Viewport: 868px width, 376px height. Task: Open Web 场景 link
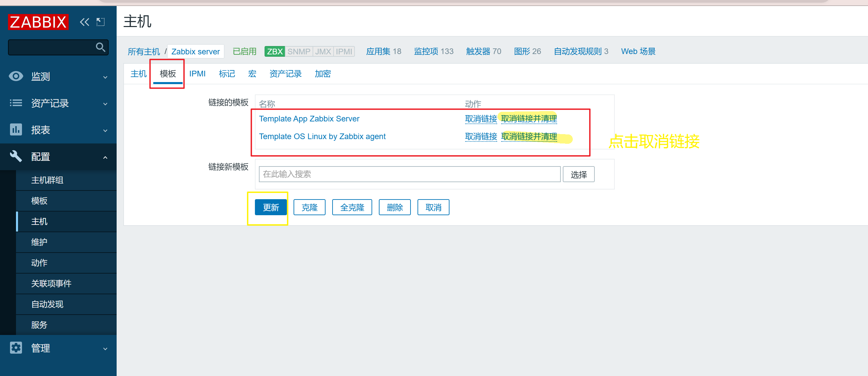click(x=638, y=51)
